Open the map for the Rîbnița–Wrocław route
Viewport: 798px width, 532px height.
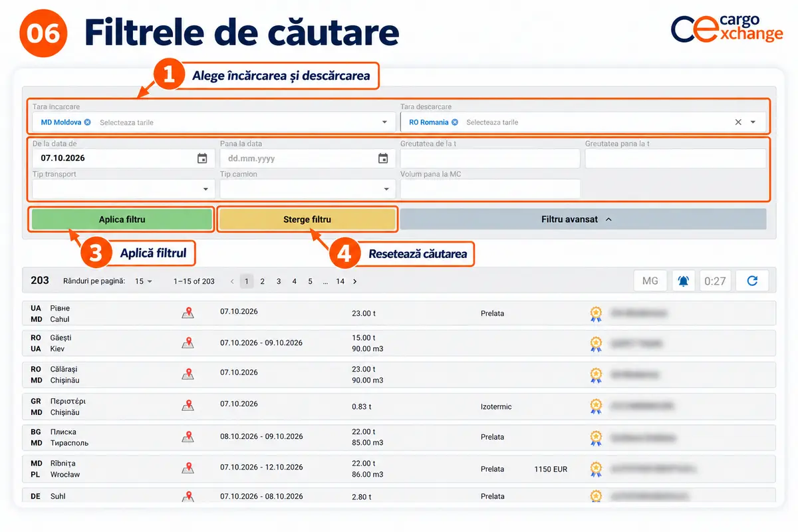coord(188,468)
